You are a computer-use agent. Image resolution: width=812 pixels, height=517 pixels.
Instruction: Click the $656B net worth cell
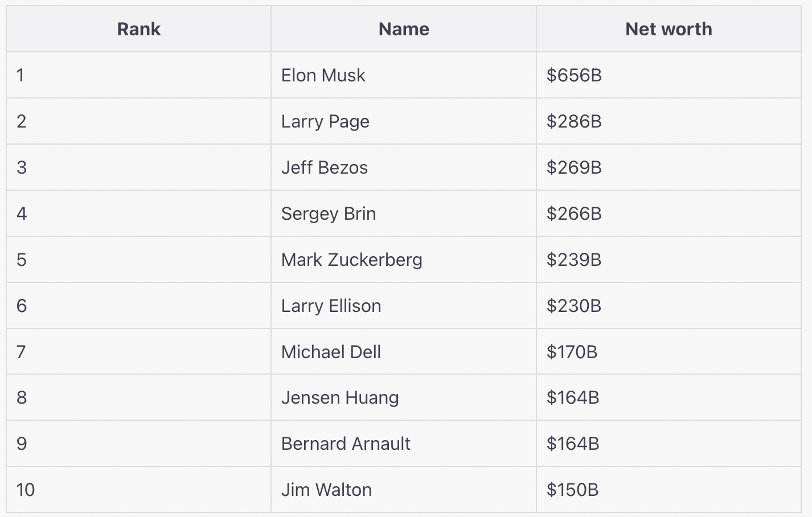[x=574, y=75]
